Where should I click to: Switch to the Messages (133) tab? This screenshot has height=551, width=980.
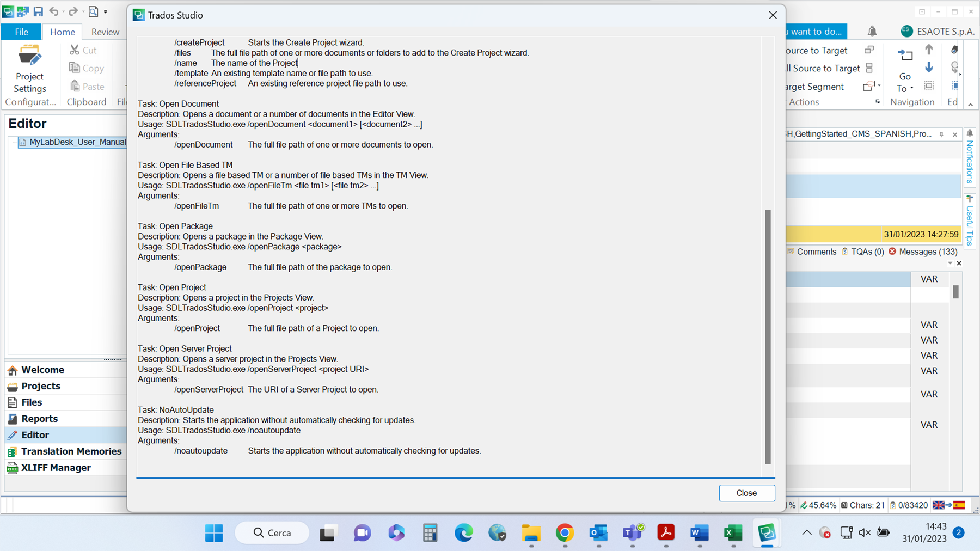tap(923, 252)
